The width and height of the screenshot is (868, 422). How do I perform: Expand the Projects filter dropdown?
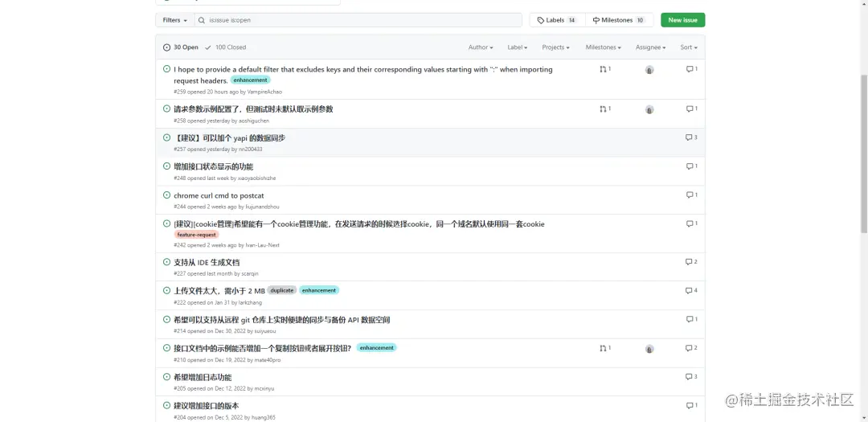[556, 47]
